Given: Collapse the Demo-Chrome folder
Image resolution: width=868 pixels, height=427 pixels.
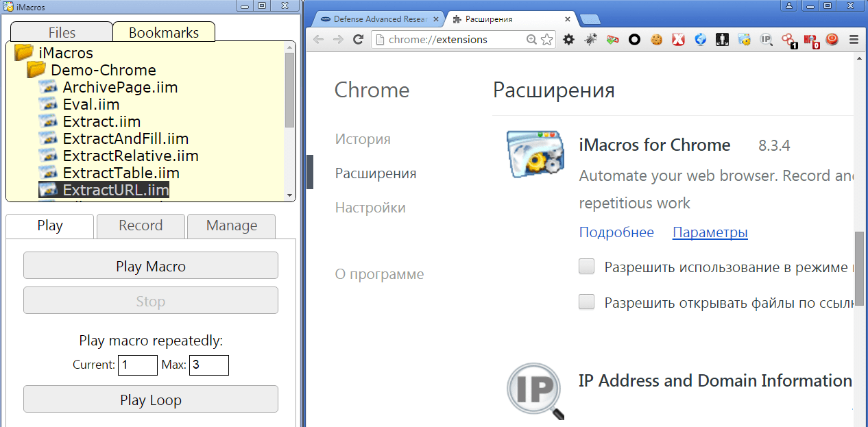Looking at the screenshot, I should (36, 70).
